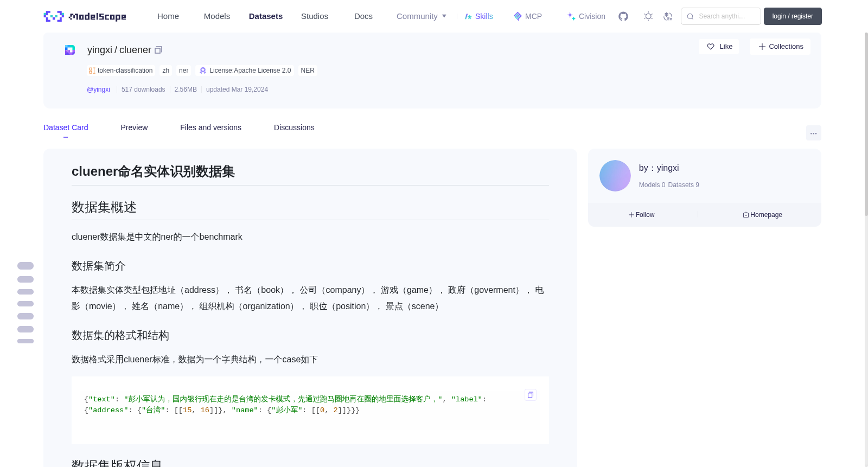
Task: Click the Apache License 2.0 tag
Action: tap(245, 71)
